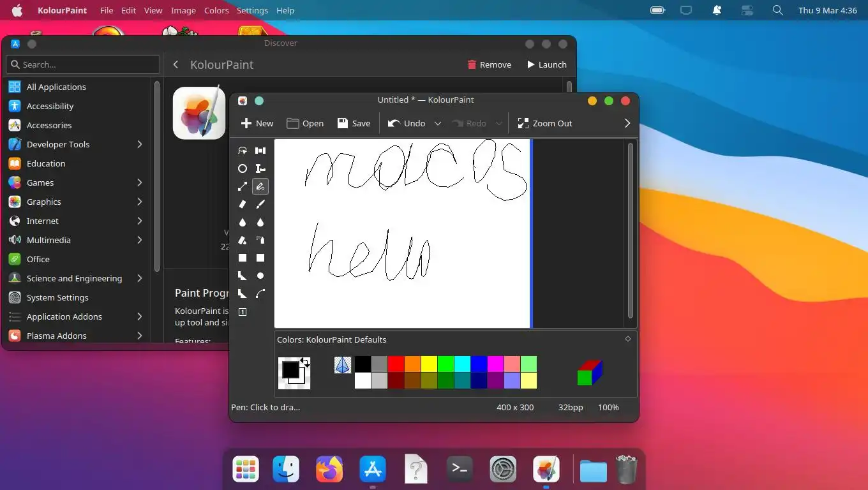Expand Science and Engineering category

click(139, 278)
